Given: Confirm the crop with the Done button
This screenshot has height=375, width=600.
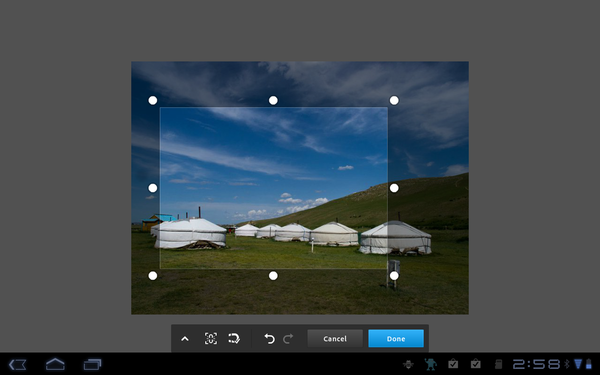Looking at the screenshot, I should (396, 339).
